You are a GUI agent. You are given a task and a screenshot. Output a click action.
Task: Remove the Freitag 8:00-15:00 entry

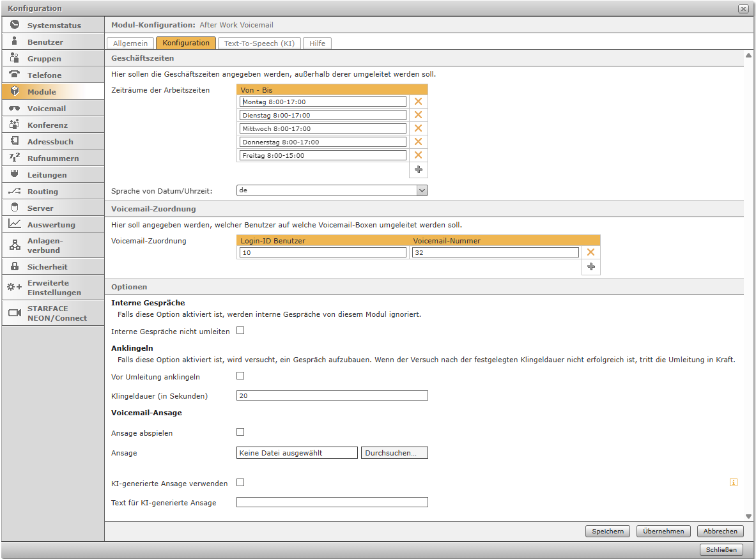(419, 155)
